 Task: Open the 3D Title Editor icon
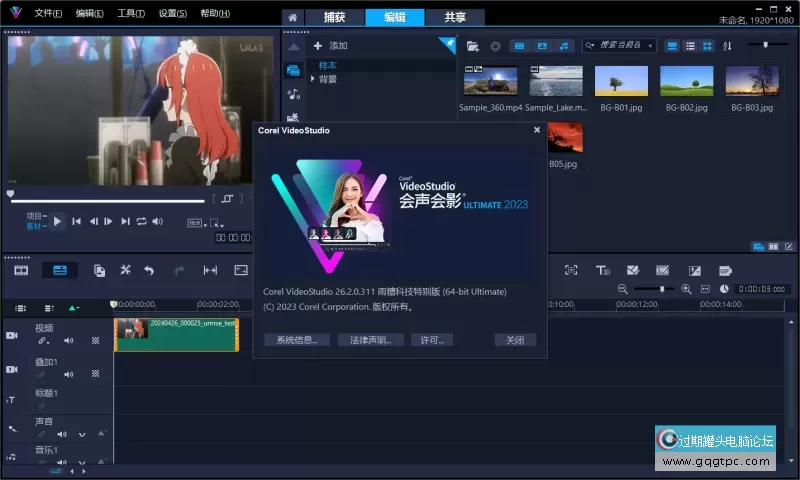point(603,270)
